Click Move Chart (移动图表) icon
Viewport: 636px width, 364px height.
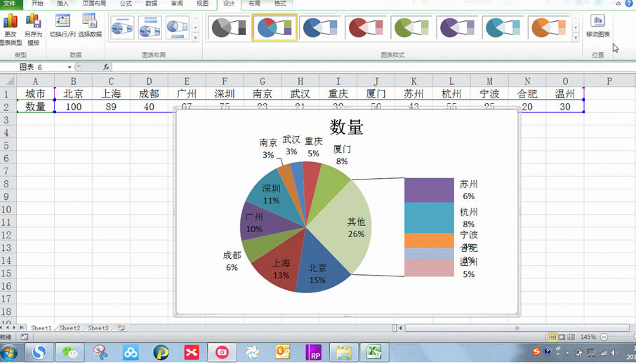(598, 25)
